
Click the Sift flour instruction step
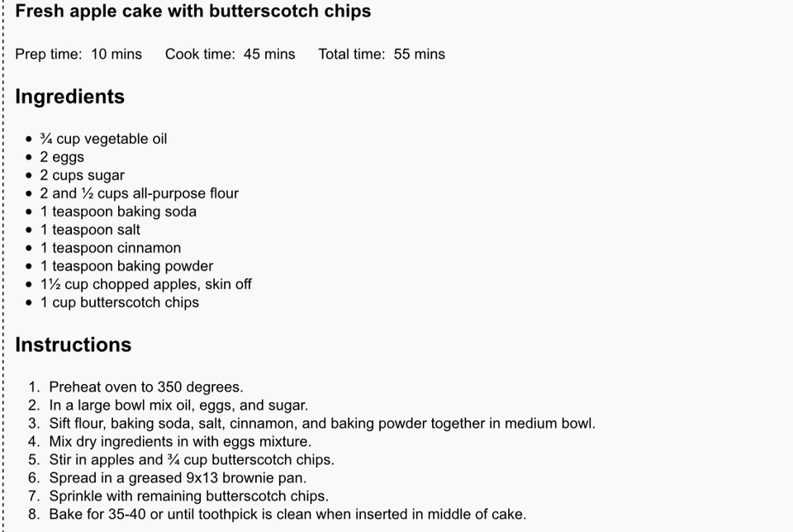tap(322, 423)
